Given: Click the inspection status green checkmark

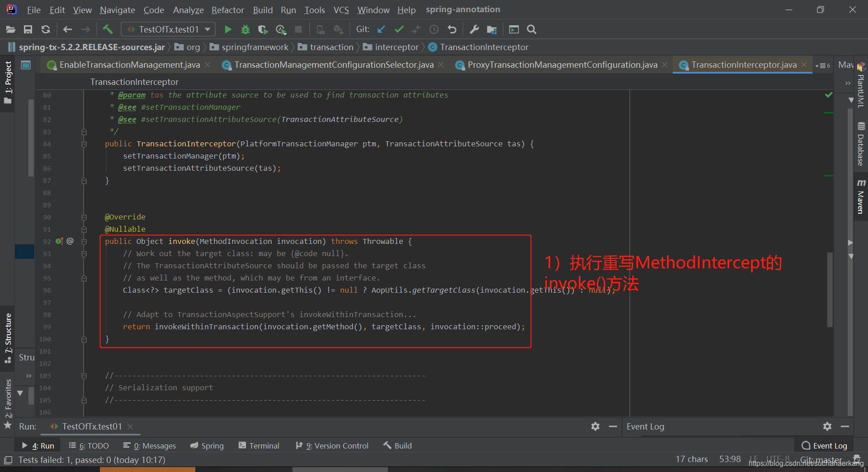Looking at the screenshot, I should [x=829, y=95].
